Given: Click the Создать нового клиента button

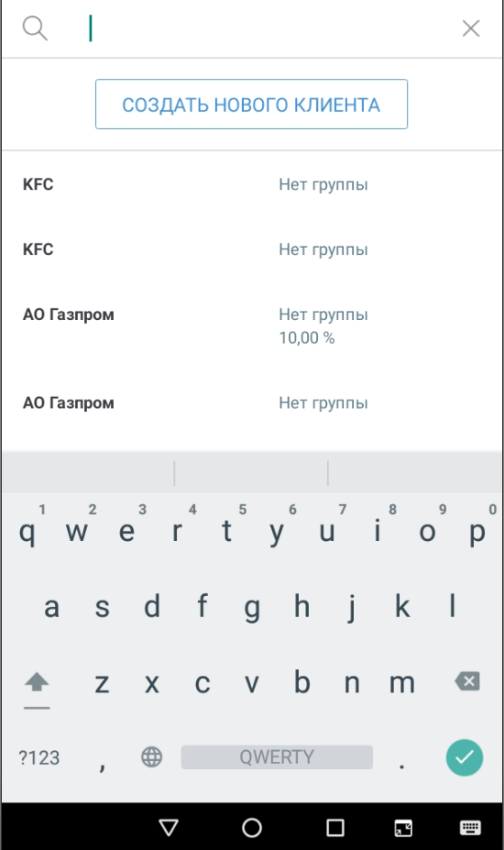Looking at the screenshot, I should 251,105.
